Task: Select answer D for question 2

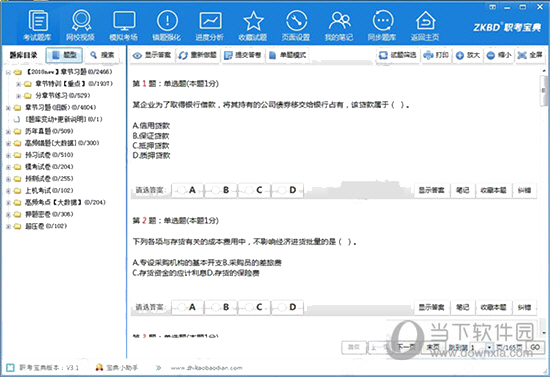Action: (x=287, y=307)
